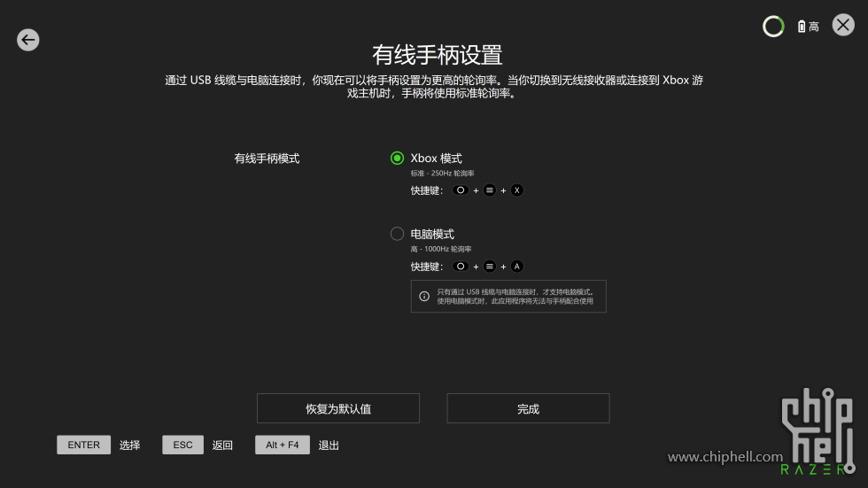Screen dimensions: 868x488
Task: Click the 高 - 1000Hz 轮询率 text
Action: [x=441, y=249]
